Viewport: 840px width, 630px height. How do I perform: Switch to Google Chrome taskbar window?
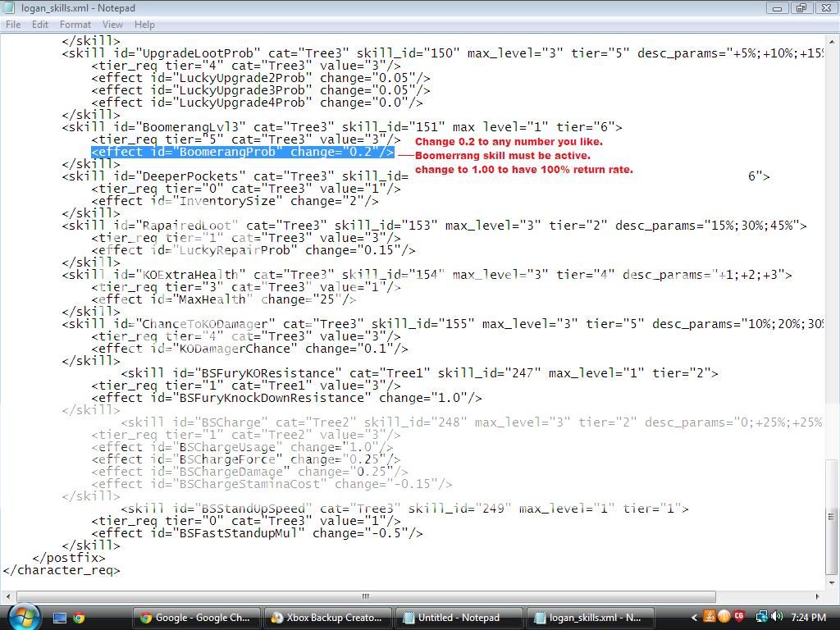click(x=196, y=618)
